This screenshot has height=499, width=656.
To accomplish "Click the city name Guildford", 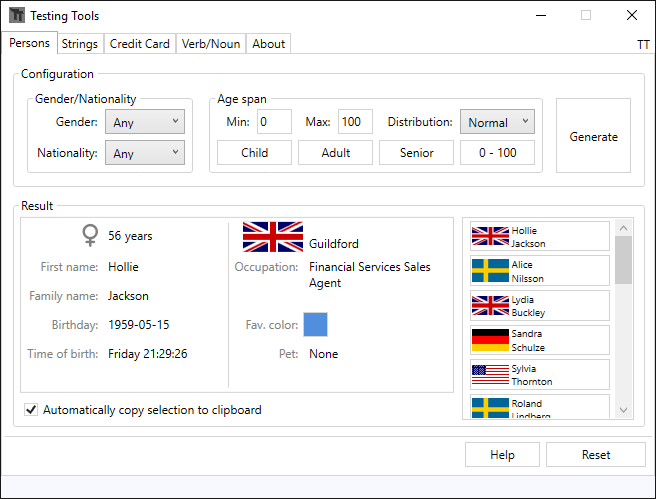I will tap(334, 243).
